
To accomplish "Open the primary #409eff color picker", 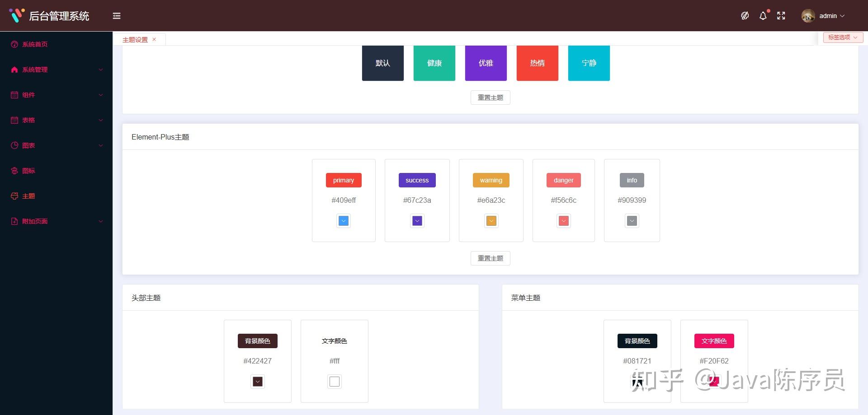I will (344, 221).
